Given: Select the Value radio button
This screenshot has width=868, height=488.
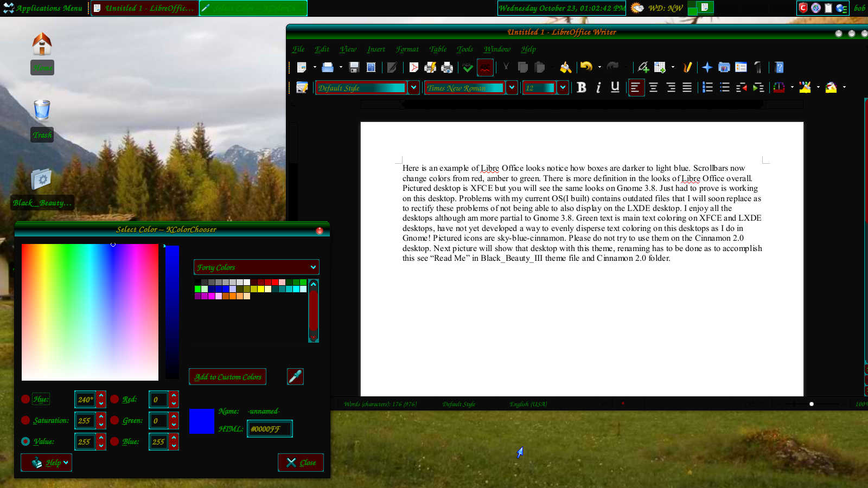Looking at the screenshot, I should 25,441.
